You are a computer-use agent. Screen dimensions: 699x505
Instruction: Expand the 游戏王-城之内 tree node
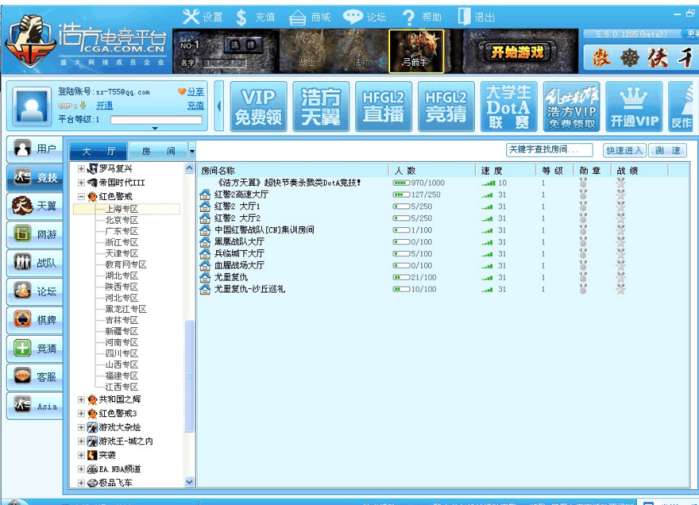click(81, 441)
